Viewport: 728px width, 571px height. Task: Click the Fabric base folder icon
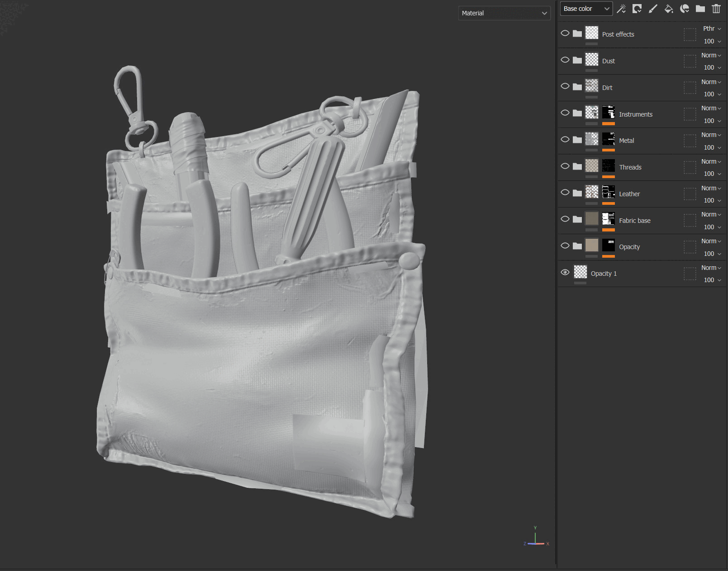point(577,219)
